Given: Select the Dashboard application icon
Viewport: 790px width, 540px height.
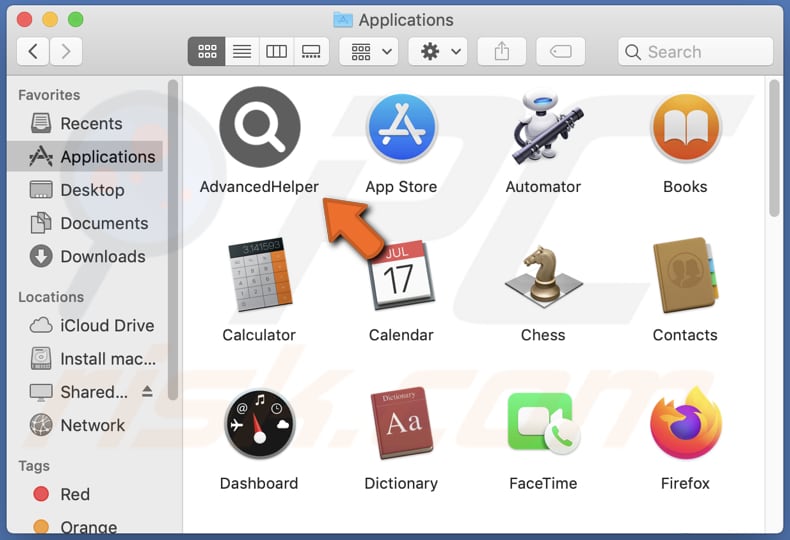Looking at the screenshot, I should (259, 424).
